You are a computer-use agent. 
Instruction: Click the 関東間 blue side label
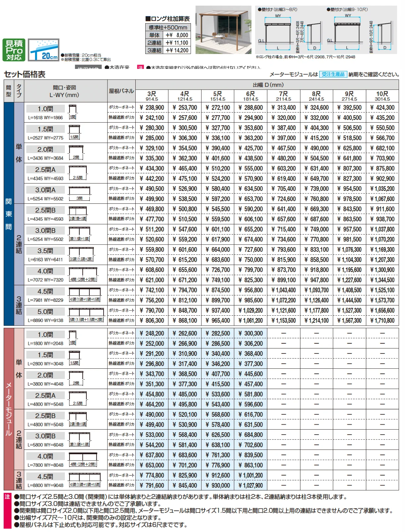pyautogui.click(x=9, y=214)
